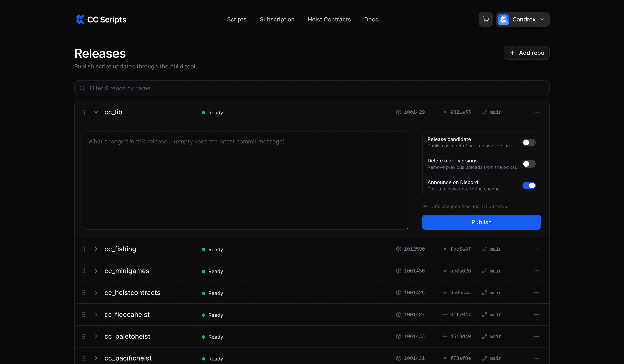
Task: Open the shopping cart
Action: click(486, 19)
